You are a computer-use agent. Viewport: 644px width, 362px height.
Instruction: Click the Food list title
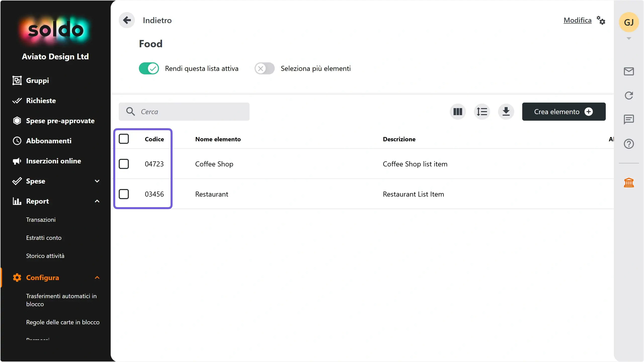(151, 44)
